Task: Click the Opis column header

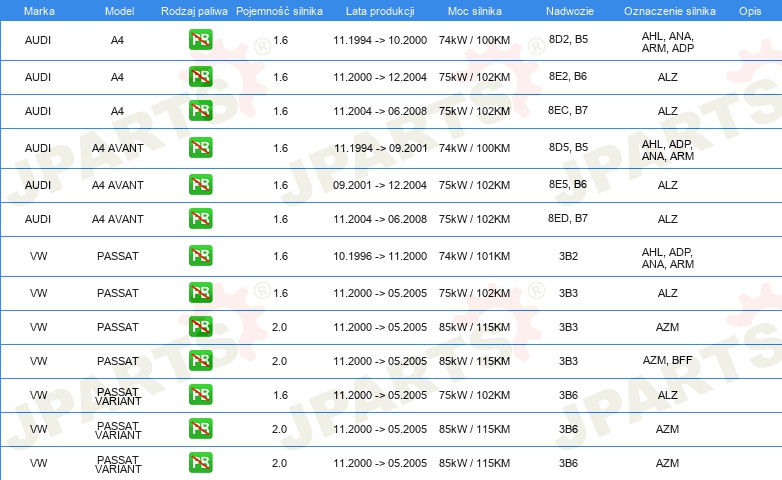Action: (750, 11)
